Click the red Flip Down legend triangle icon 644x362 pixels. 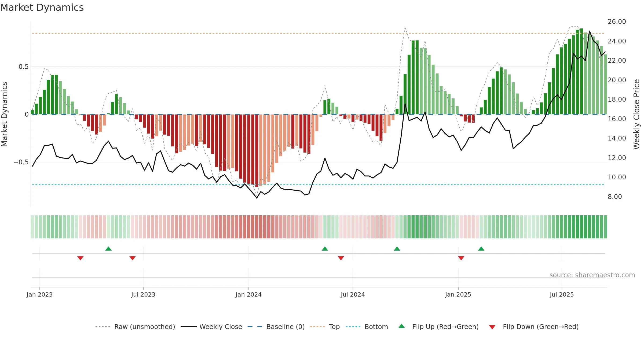[492, 327]
